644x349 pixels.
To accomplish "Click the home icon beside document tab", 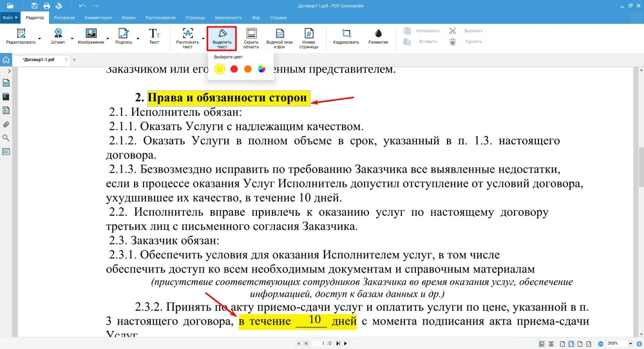I will (x=6, y=60).
